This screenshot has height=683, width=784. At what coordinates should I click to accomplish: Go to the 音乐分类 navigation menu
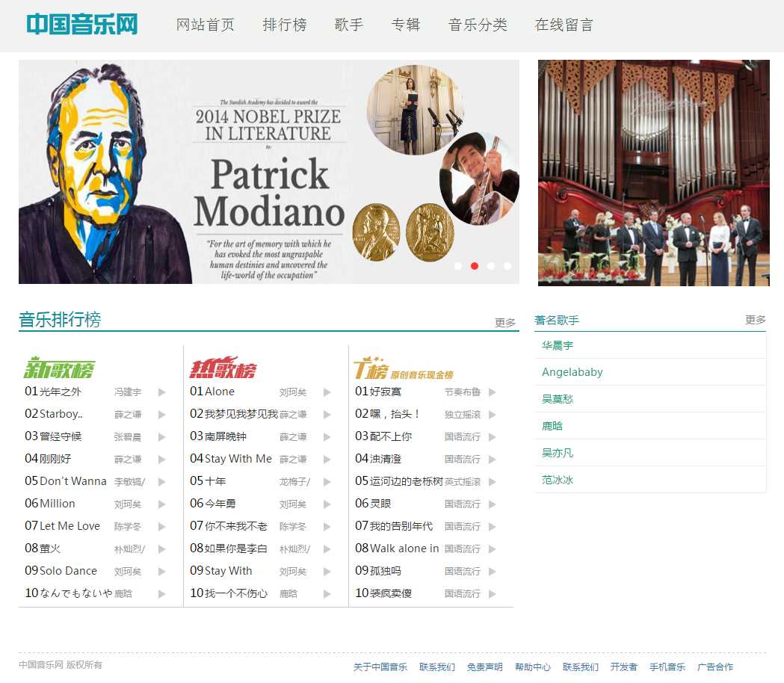[478, 25]
